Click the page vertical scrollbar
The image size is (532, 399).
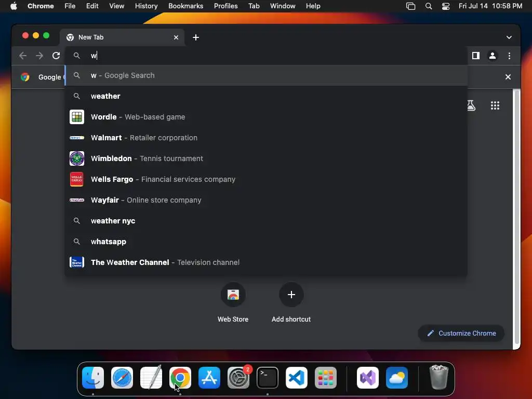516,217
